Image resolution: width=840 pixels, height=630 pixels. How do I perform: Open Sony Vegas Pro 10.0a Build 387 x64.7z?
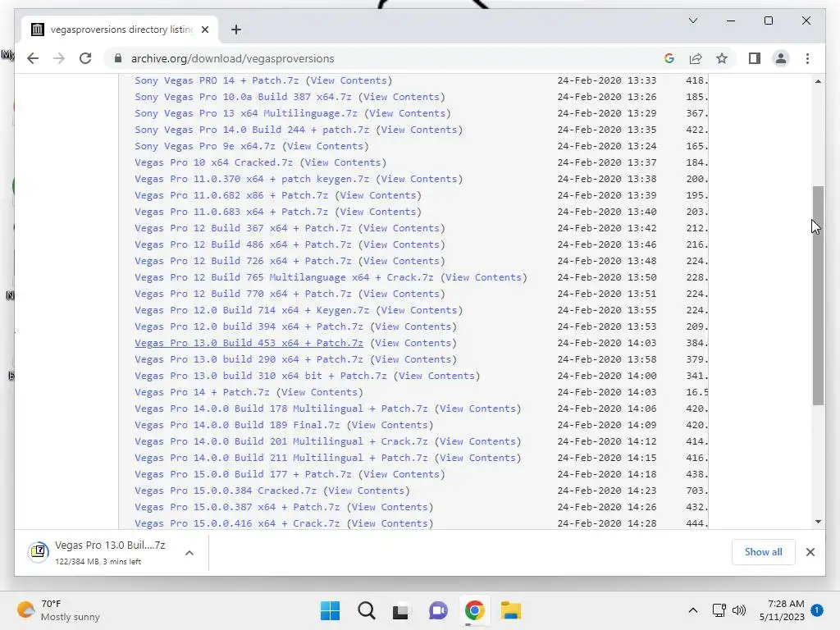point(243,97)
